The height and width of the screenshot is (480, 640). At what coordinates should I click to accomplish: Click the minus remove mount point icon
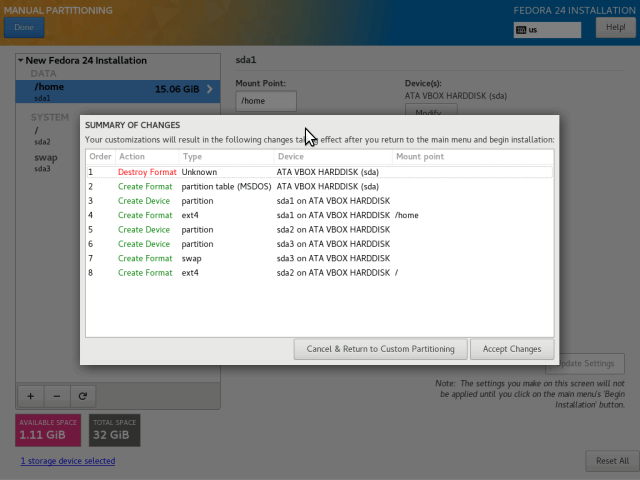click(57, 396)
